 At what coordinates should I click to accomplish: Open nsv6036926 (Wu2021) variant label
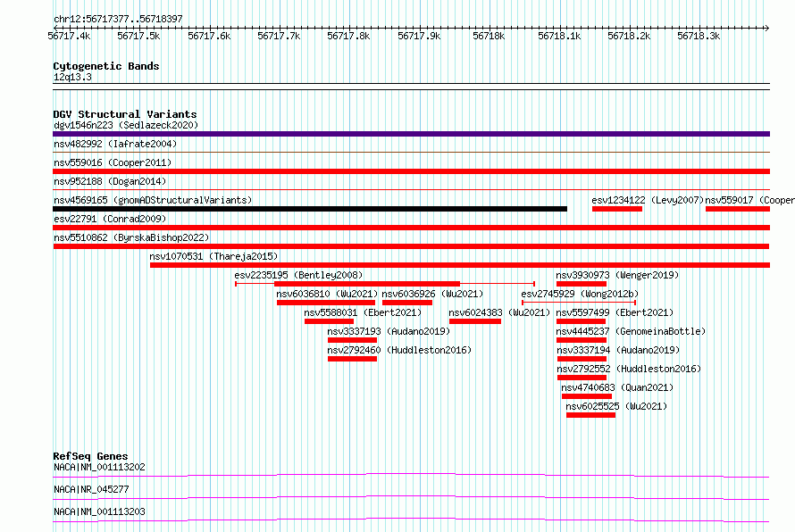pyautogui.click(x=432, y=294)
